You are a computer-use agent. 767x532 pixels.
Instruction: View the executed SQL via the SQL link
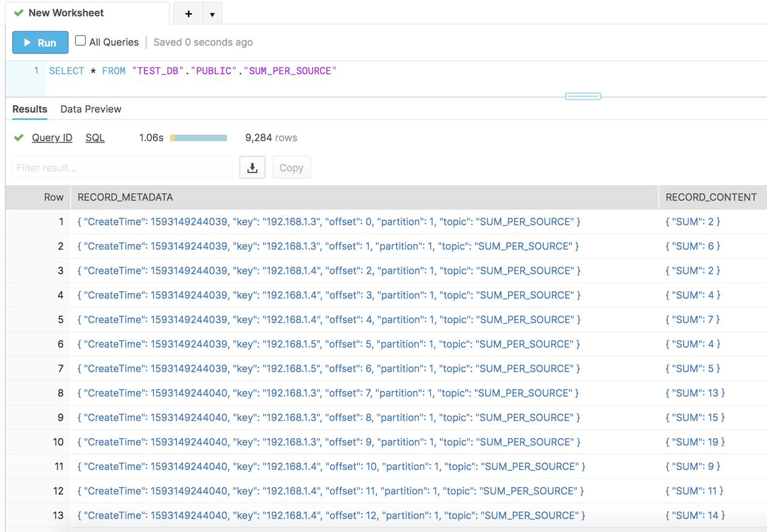click(x=95, y=137)
